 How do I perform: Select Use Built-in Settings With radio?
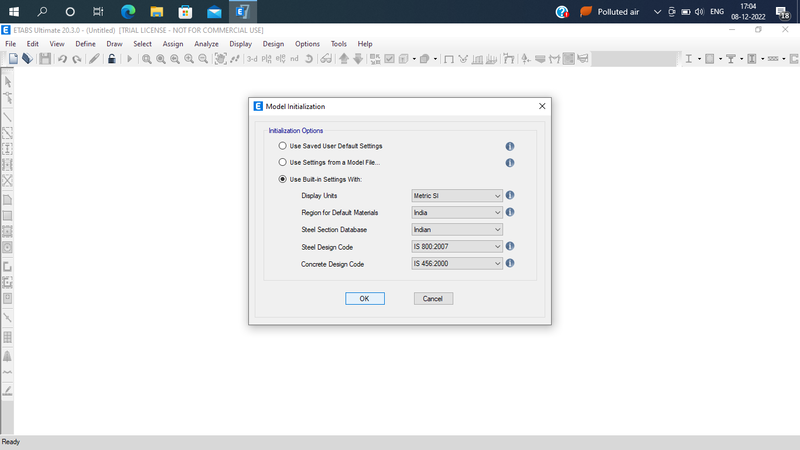click(282, 179)
